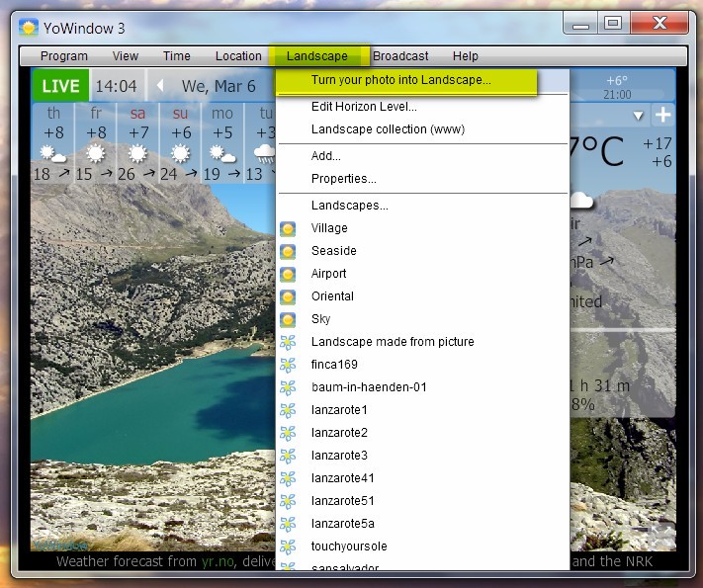Select the lanzarote2 landscape name
Image resolution: width=703 pixels, height=588 pixels.
(x=339, y=433)
